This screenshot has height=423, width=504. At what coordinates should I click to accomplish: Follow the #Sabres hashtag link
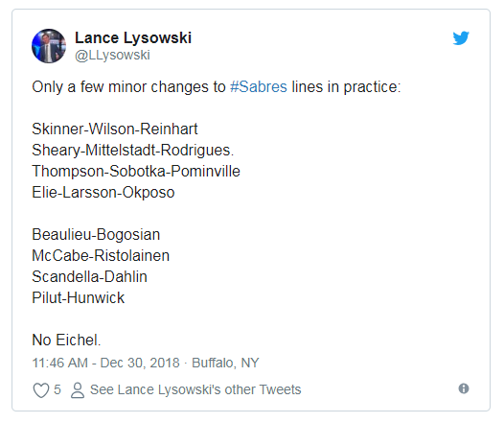click(259, 87)
